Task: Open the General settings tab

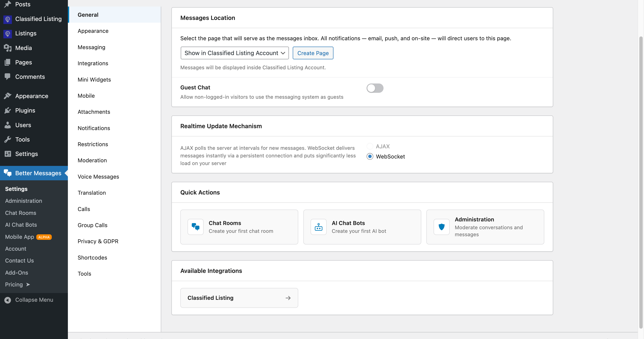Action: pos(115,15)
